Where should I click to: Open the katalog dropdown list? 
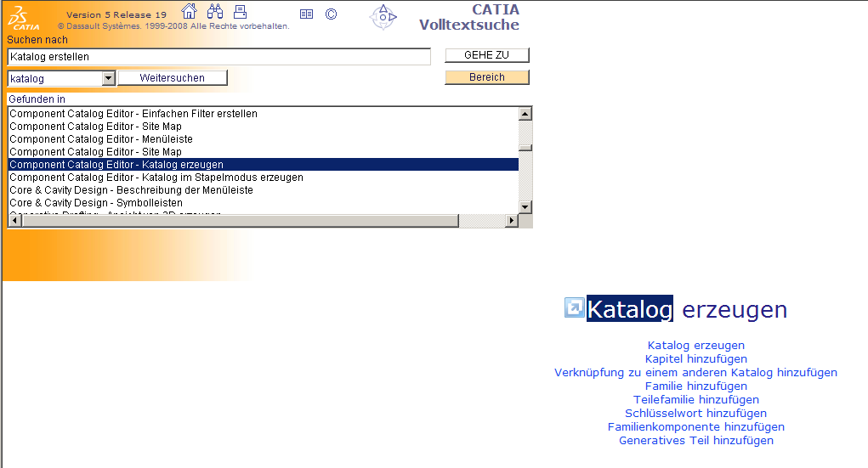[109, 78]
